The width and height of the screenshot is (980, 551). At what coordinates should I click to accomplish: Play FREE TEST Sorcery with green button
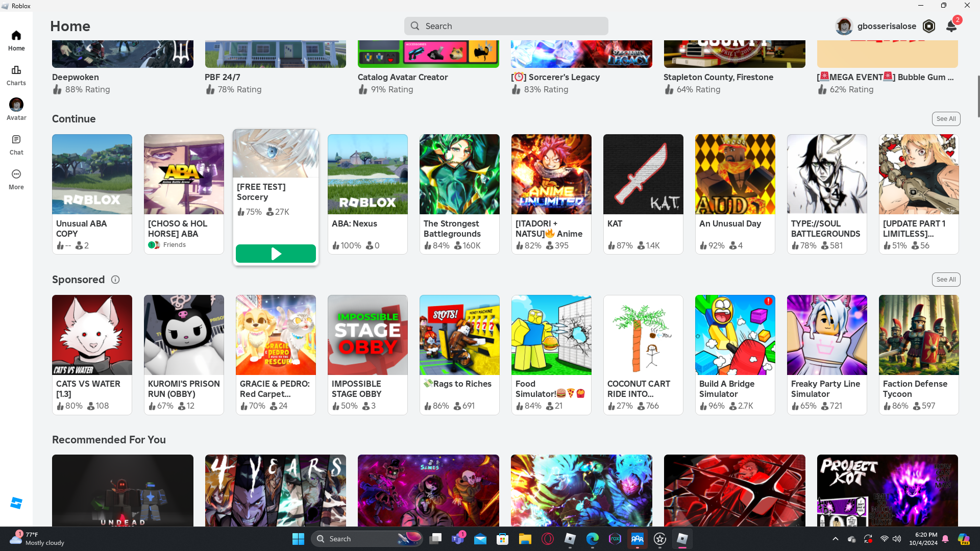[276, 254]
